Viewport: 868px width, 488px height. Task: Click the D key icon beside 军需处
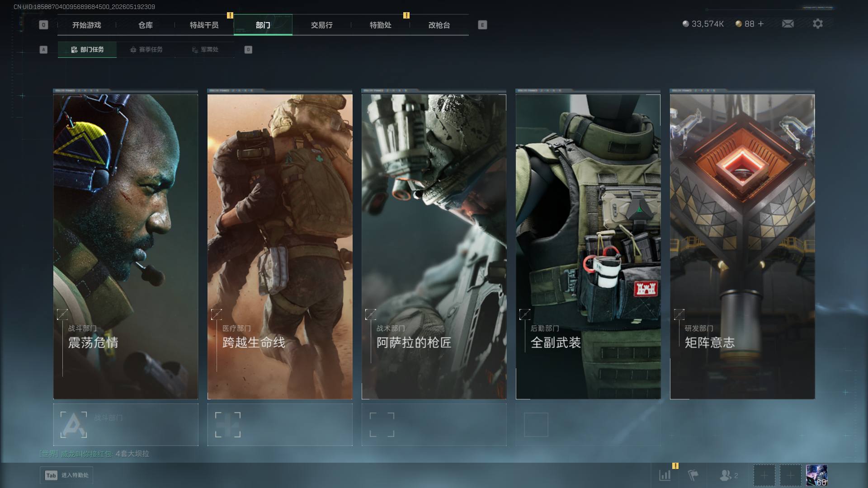248,50
